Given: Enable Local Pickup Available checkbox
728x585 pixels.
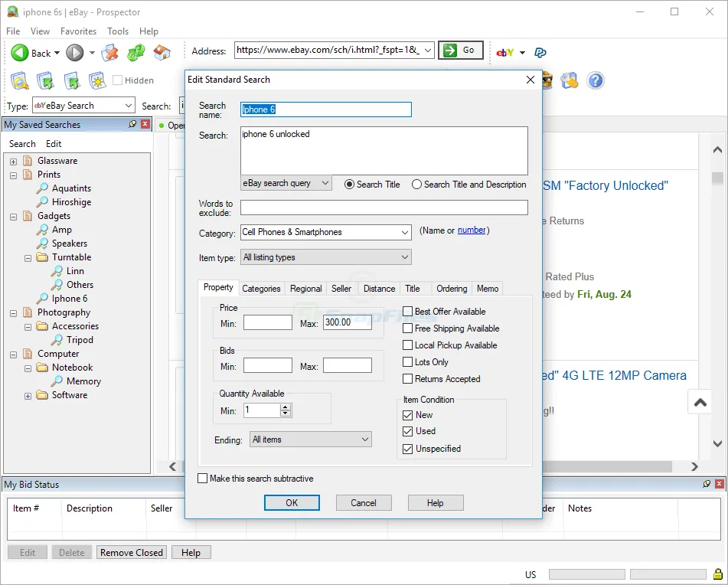Looking at the screenshot, I should [x=408, y=345].
